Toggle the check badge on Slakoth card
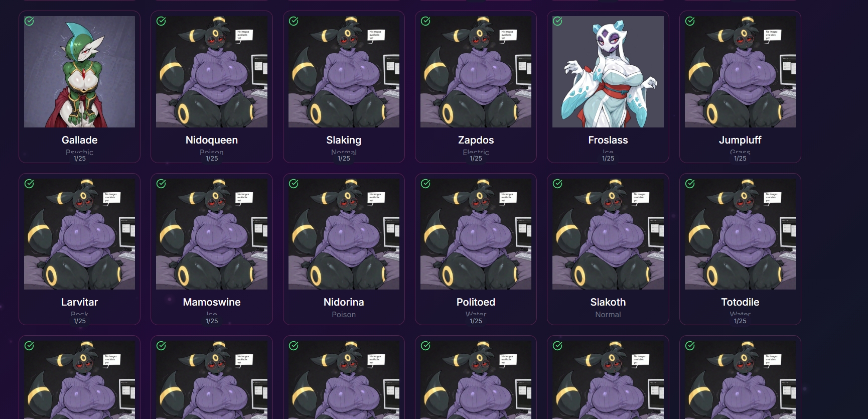868x419 pixels. tap(557, 184)
